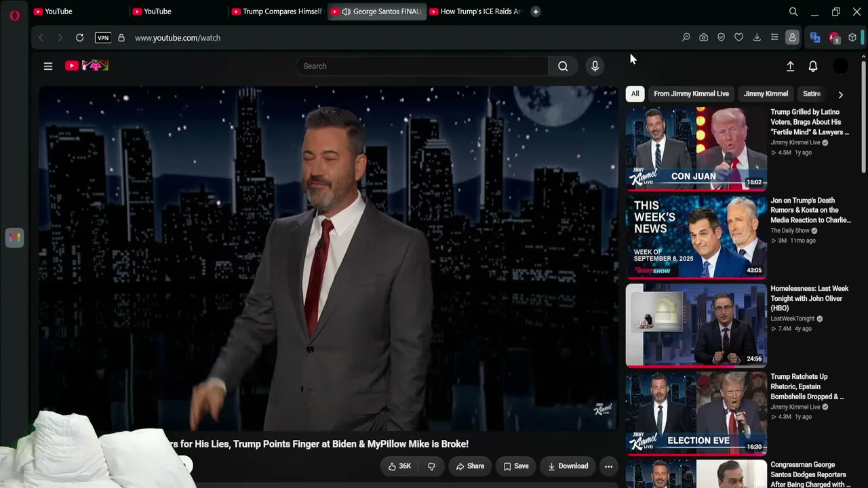
Task: Open the browser profile account button
Action: point(792,38)
